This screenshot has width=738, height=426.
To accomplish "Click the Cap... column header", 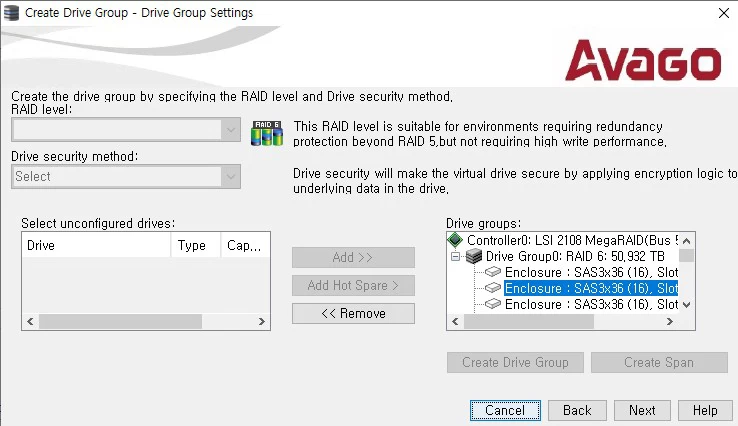I will coord(245,245).
